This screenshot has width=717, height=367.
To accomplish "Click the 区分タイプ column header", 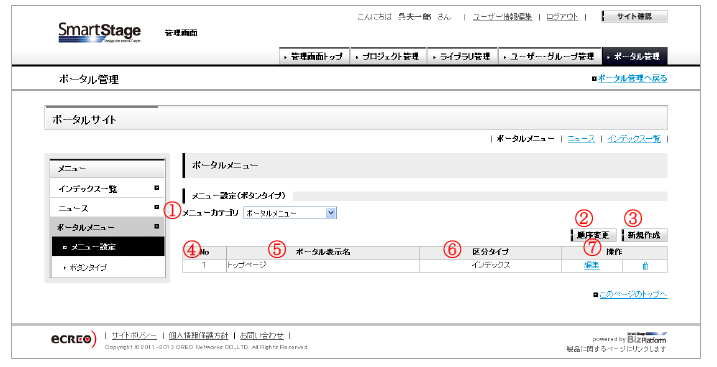I will point(491,252).
